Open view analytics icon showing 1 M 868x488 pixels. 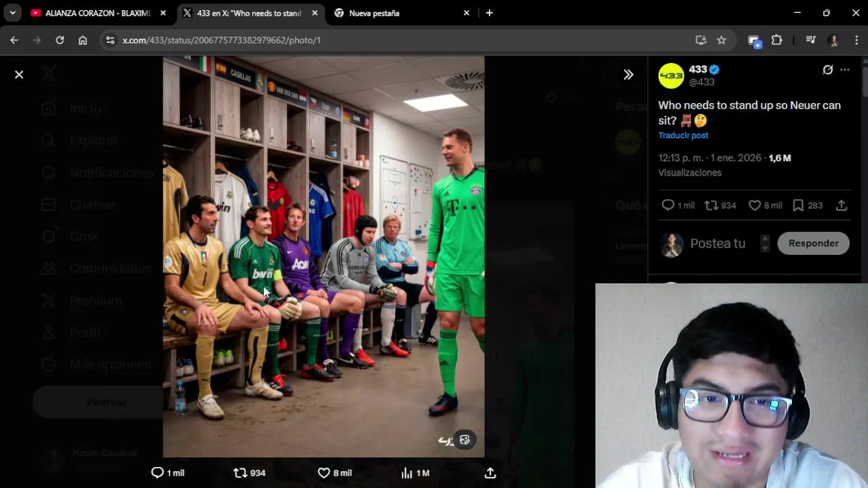407,473
